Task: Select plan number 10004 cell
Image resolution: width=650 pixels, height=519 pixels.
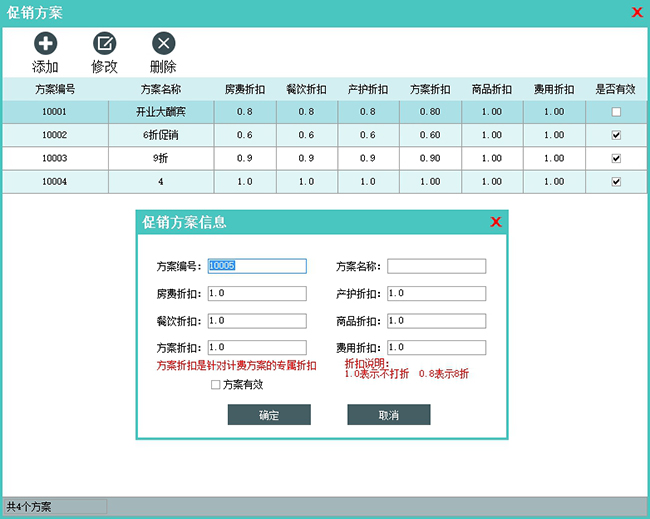Action: point(54,181)
